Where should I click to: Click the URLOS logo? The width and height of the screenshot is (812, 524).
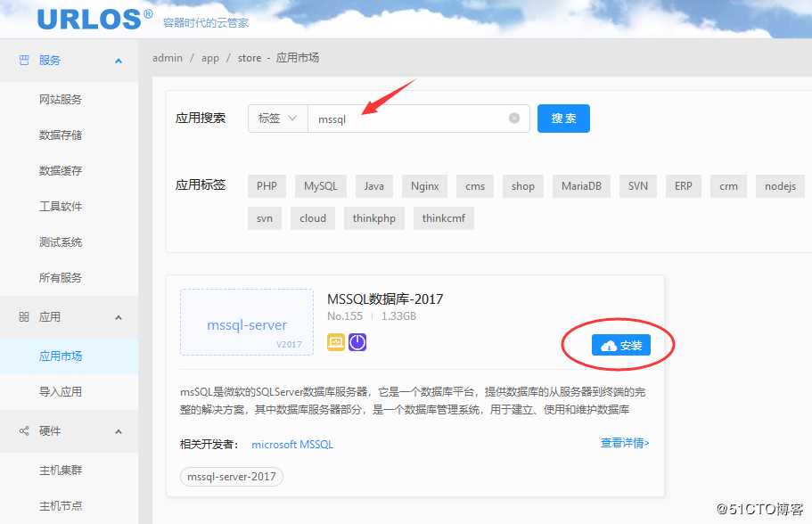click(x=95, y=19)
